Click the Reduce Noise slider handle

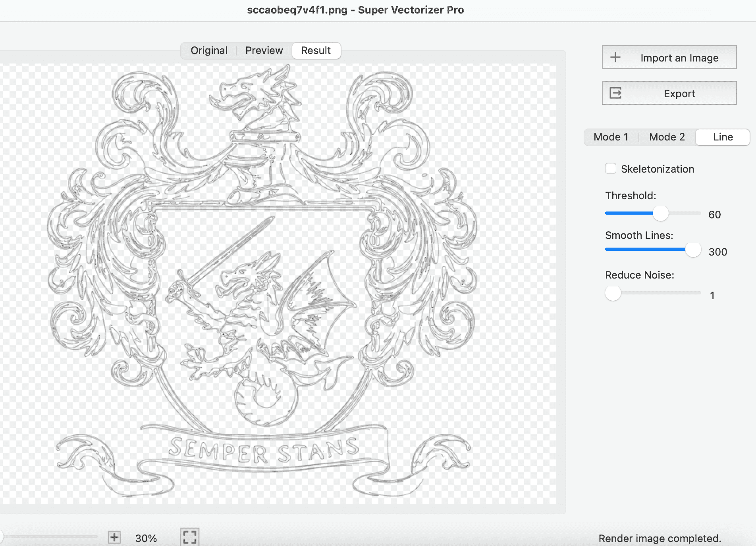coord(613,293)
